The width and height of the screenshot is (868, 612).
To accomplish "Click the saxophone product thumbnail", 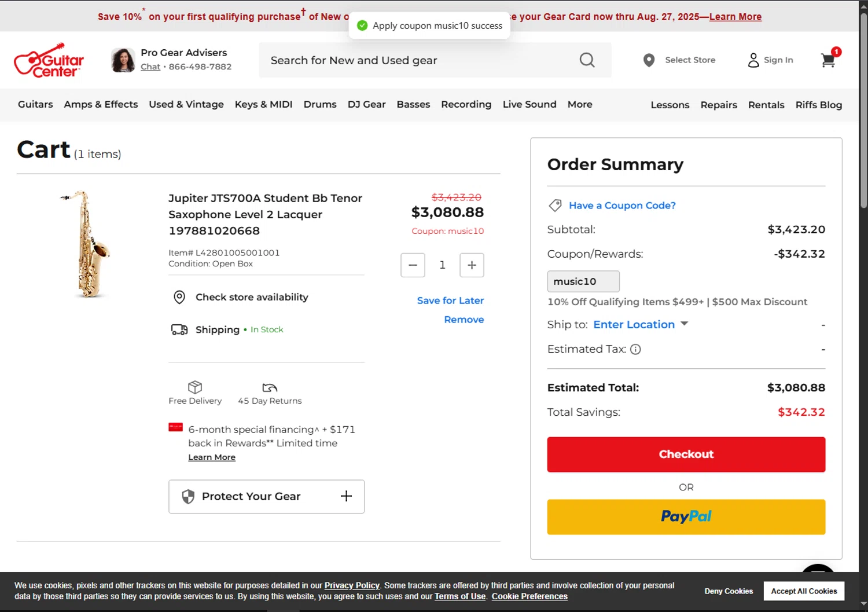I will (x=86, y=244).
